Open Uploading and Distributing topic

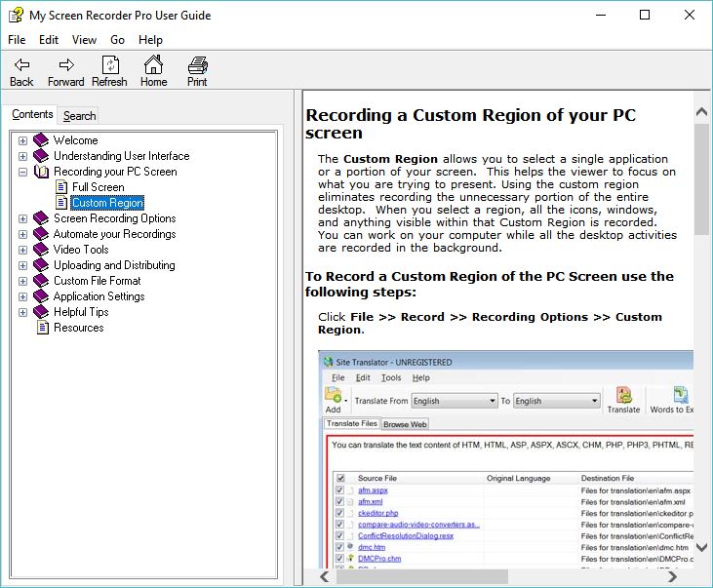tap(114, 265)
